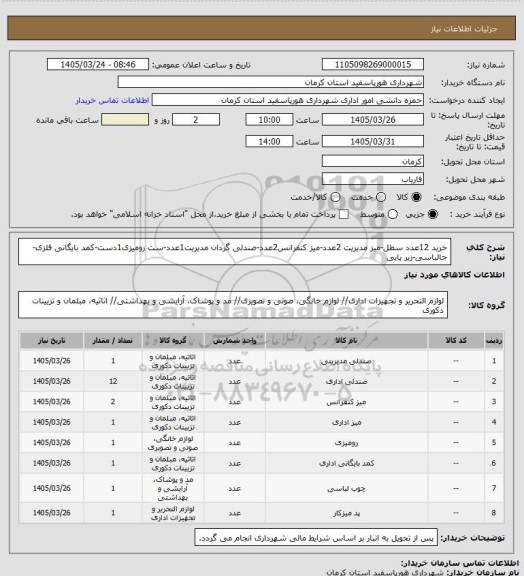The image size is (524, 576).
Task: Click the date 1405/03/26 in صندلی مدیریتی row
Action: click(51, 361)
